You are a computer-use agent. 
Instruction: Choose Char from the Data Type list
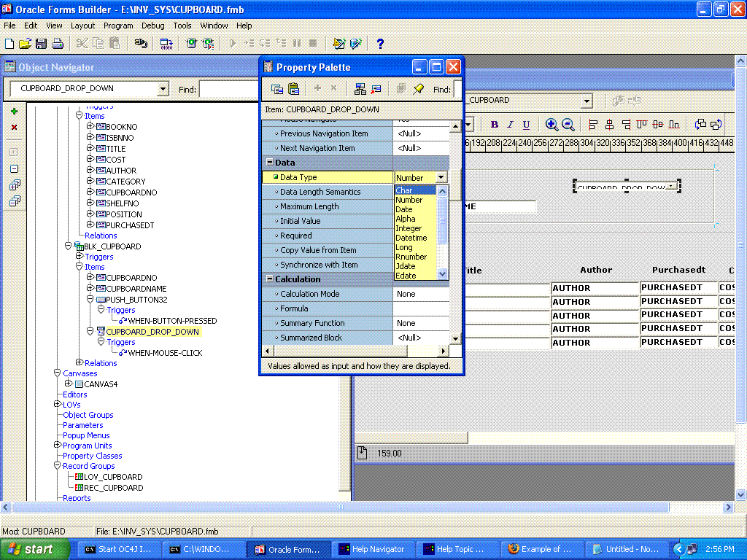pyautogui.click(x=415, y=190)
